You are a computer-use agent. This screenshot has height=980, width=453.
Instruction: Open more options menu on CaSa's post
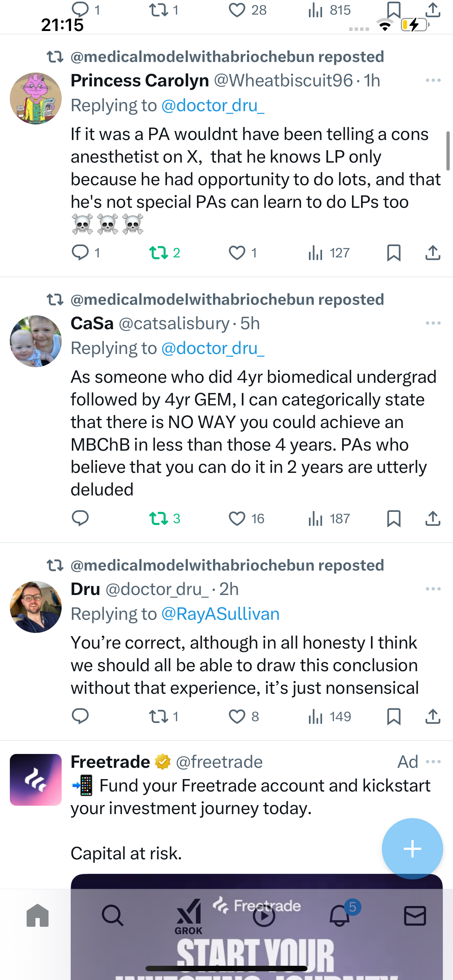[433, 323]
